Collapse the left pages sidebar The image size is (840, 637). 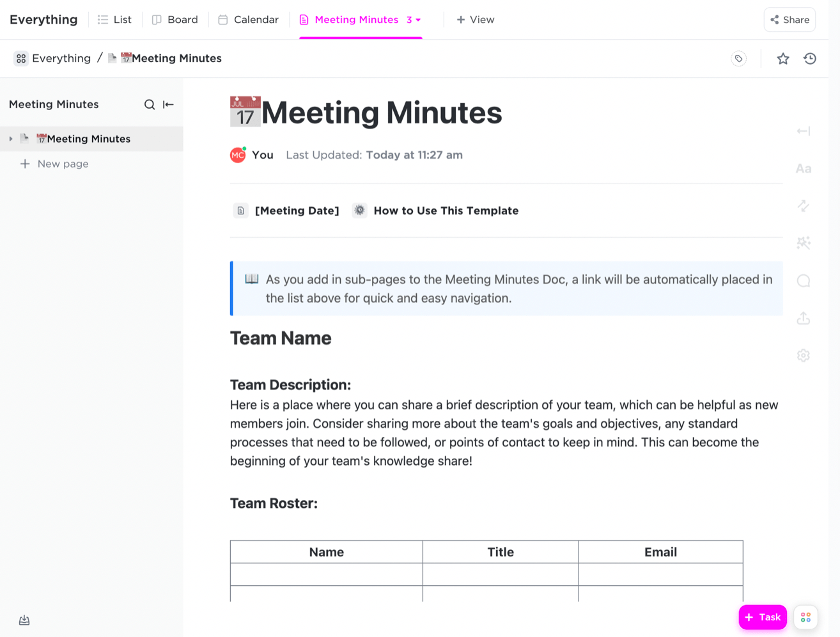click(x=167, y=104)
